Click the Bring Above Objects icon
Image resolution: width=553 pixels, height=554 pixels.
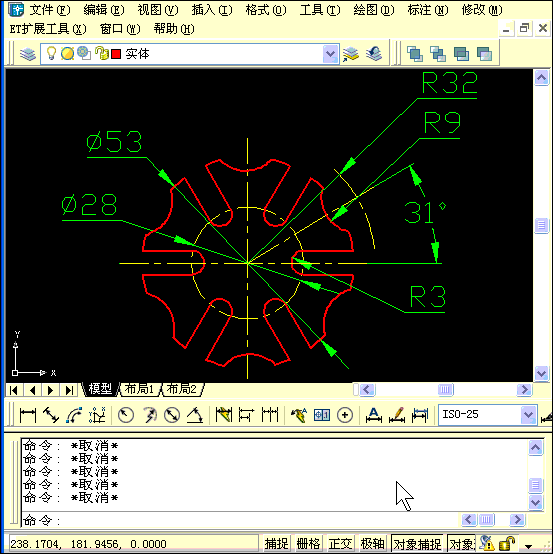click(461, 54)
